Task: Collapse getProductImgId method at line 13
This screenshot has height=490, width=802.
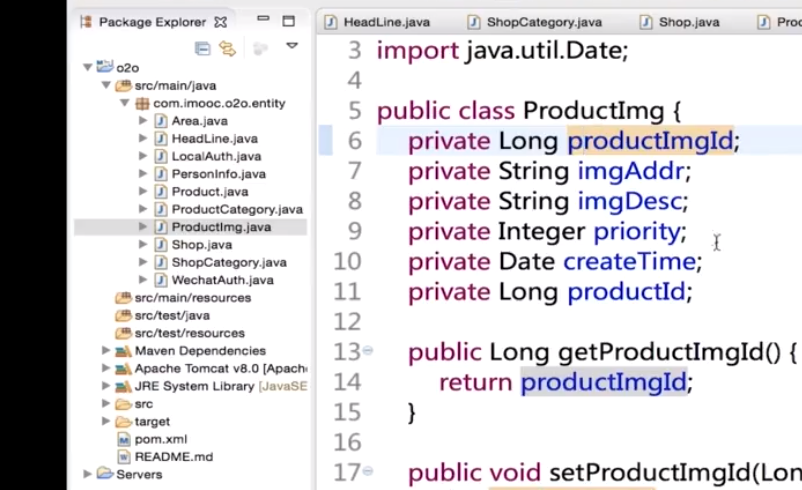Action: click(x=368, y=351)
